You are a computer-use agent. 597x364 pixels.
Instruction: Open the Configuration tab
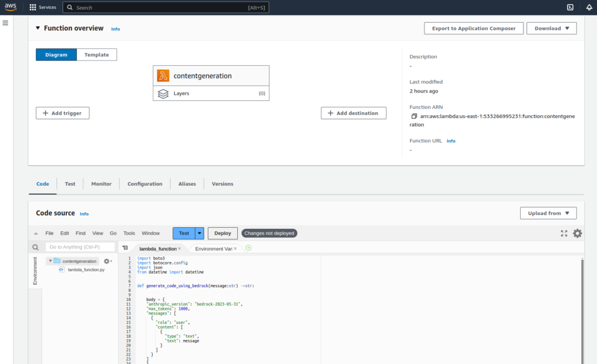coord(145,183)
